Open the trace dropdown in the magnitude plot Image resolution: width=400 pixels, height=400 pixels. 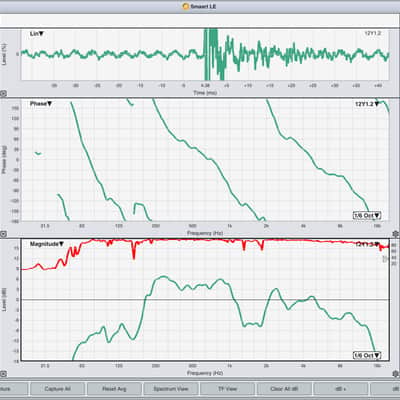(367, 244)
